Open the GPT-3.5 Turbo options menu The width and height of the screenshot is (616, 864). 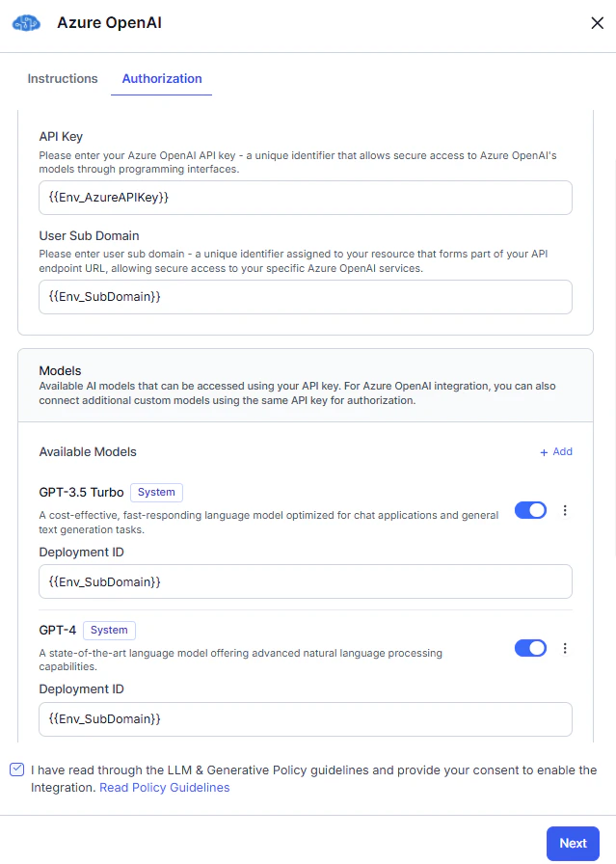pos(565,510)
